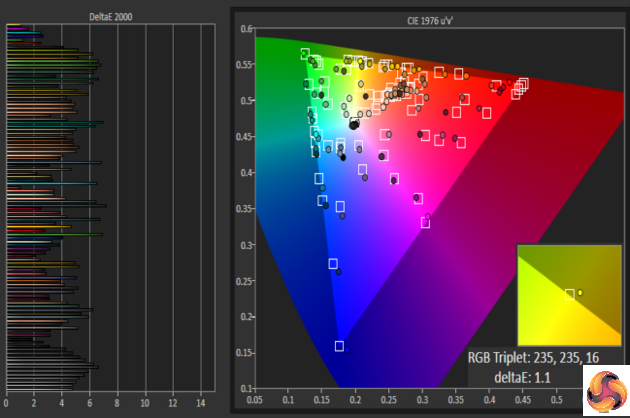Click the 0.5 label on CIE horizontal axis
Image resolution: width=630 pixels, height=418 pixels.
[x=556, y=400]
